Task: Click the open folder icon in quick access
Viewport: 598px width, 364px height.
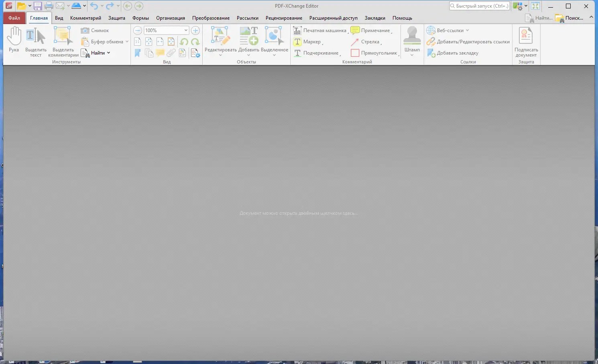Action: 21,6
